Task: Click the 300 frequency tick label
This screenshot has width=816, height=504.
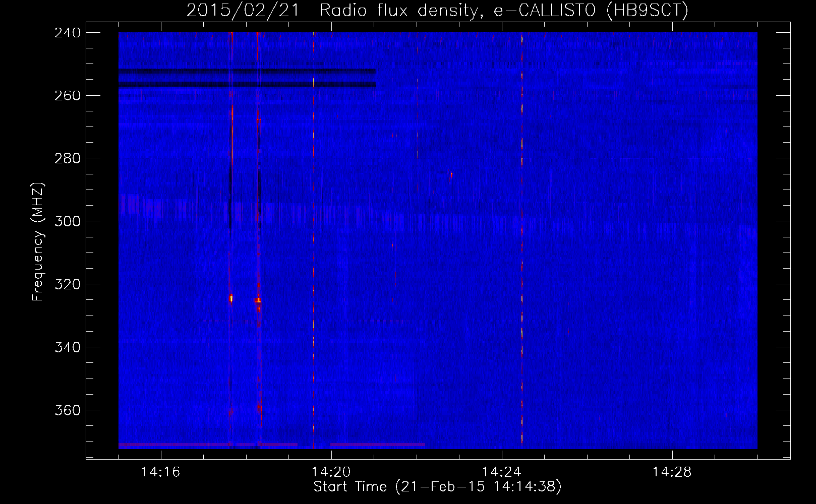Action: 67,221
